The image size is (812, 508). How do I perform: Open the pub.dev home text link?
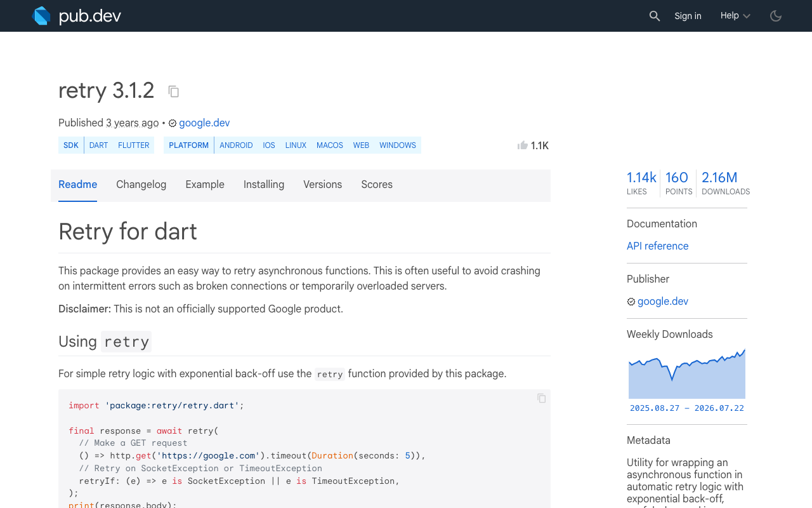click(90, 16)
